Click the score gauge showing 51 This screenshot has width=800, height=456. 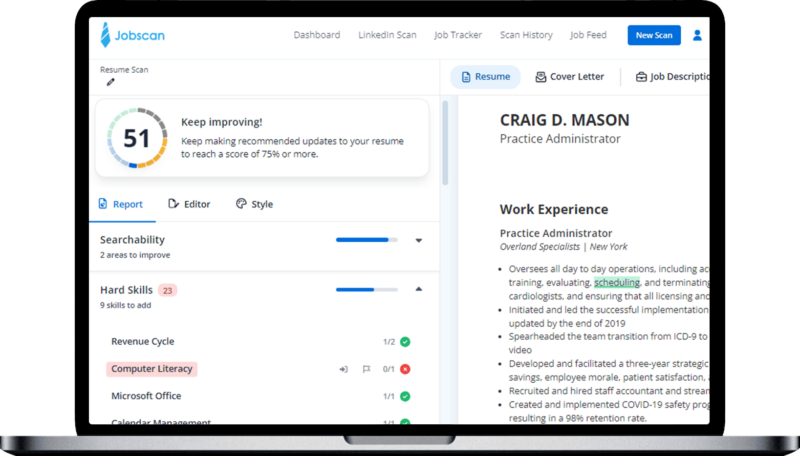(137, 138)
